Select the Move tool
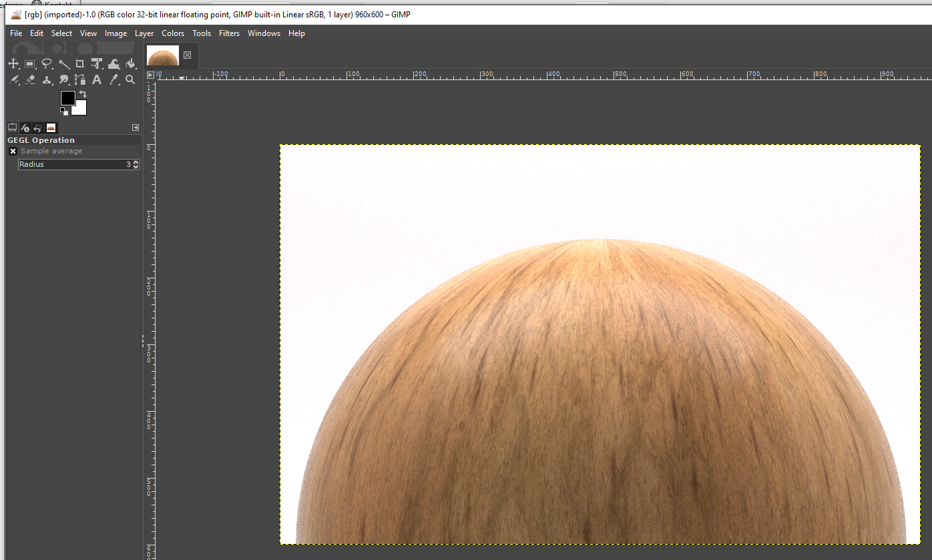 [x=13, y=63]
